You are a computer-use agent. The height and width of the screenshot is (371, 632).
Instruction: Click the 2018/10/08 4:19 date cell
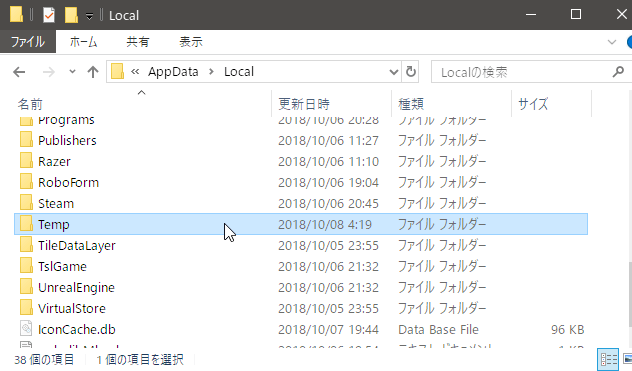(x=325, y=224)
